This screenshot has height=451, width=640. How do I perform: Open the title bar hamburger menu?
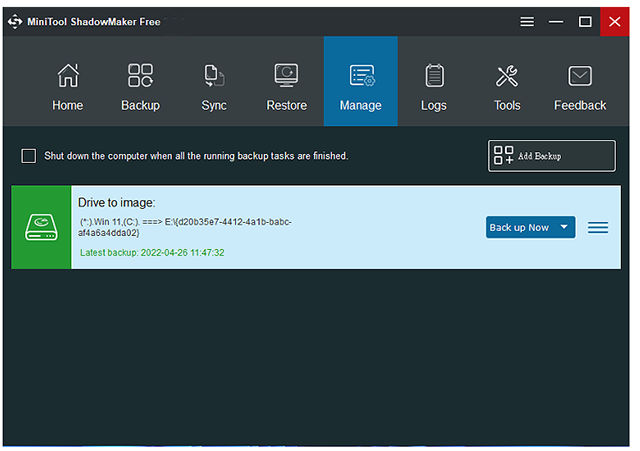527,21
